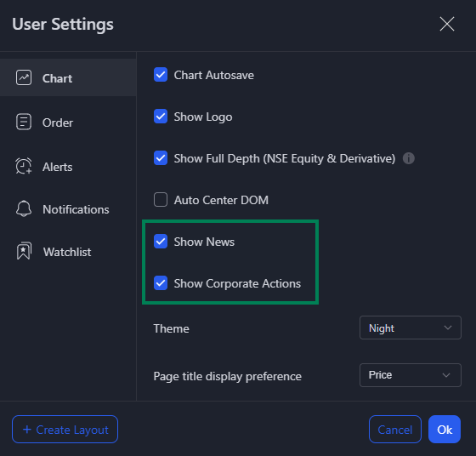Click the plus icon in Create Layout
This screenshot has width=476, height=456.
pos(27,430)
